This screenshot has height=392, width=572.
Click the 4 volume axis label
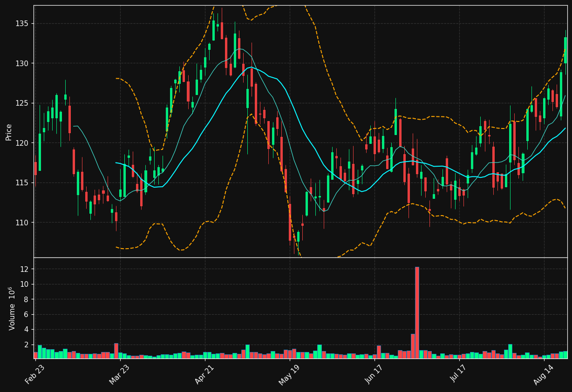(27, 330)
